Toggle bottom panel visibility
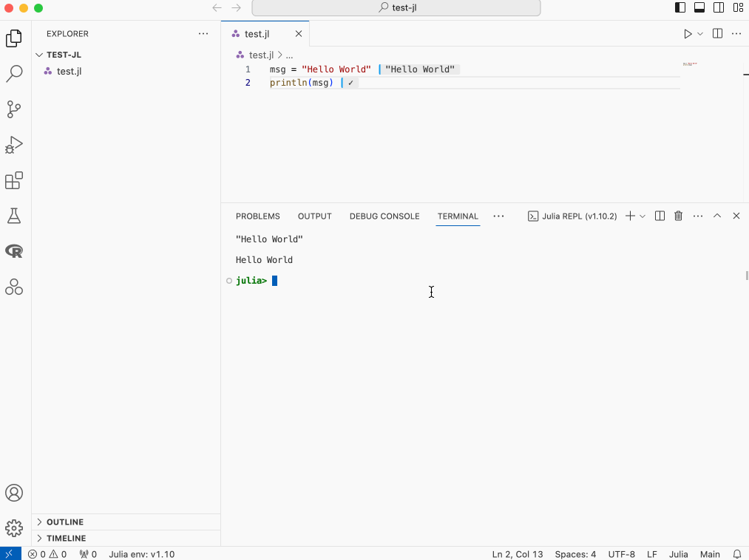 click(x=699, y=8)
